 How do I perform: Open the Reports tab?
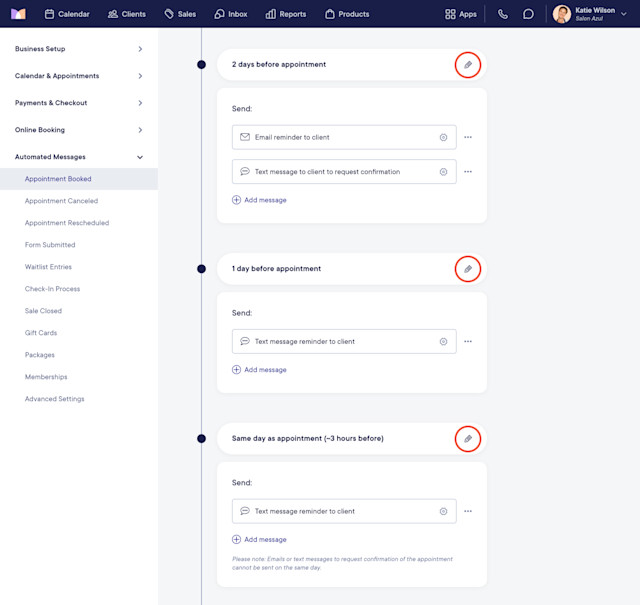click(286, 14)
